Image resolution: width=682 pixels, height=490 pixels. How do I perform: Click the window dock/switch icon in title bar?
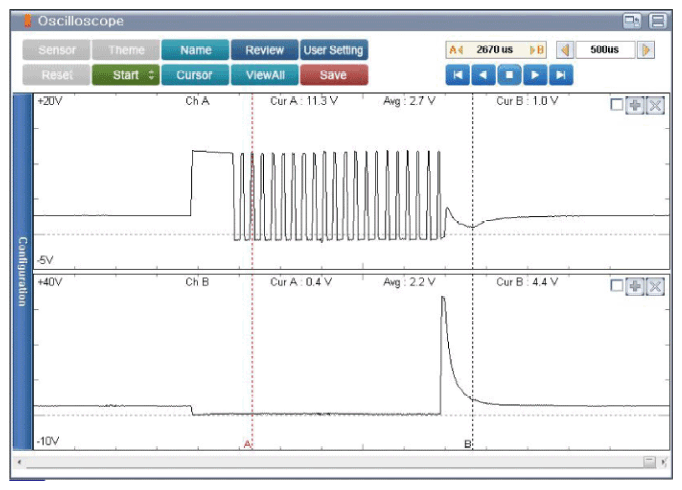coord(632,21)
